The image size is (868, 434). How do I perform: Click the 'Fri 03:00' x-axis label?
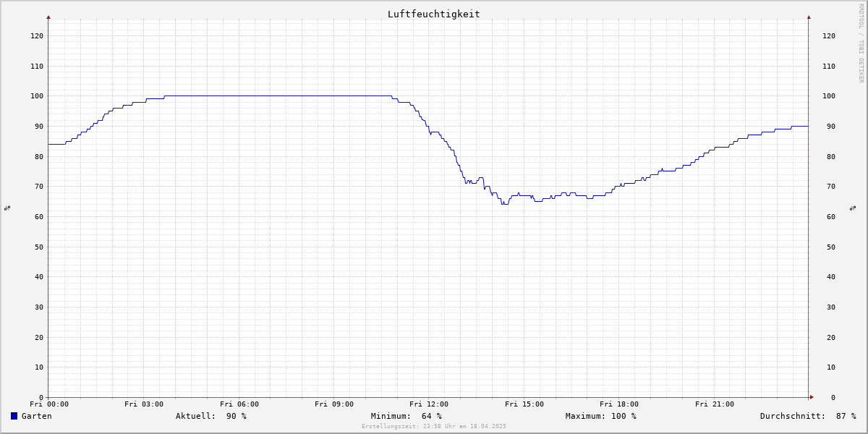pos(144,404)
